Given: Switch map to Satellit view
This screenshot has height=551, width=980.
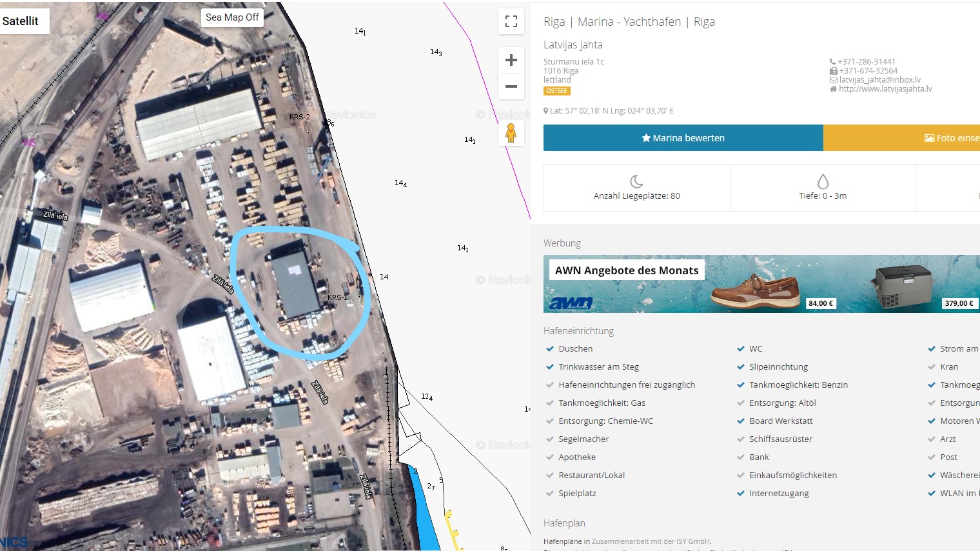Looking at the screenshot, I should point(21,21).
